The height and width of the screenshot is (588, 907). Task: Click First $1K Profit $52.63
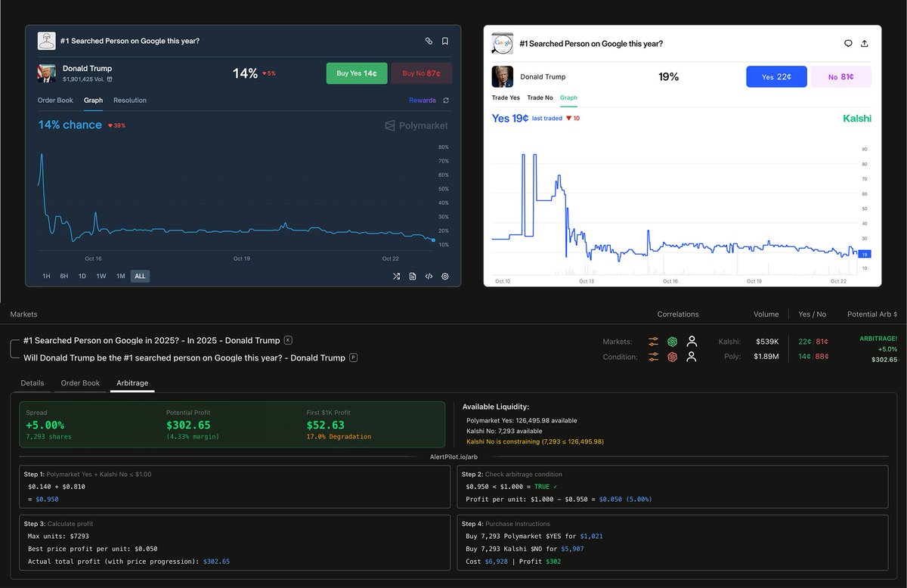click(x=326, y=426)
